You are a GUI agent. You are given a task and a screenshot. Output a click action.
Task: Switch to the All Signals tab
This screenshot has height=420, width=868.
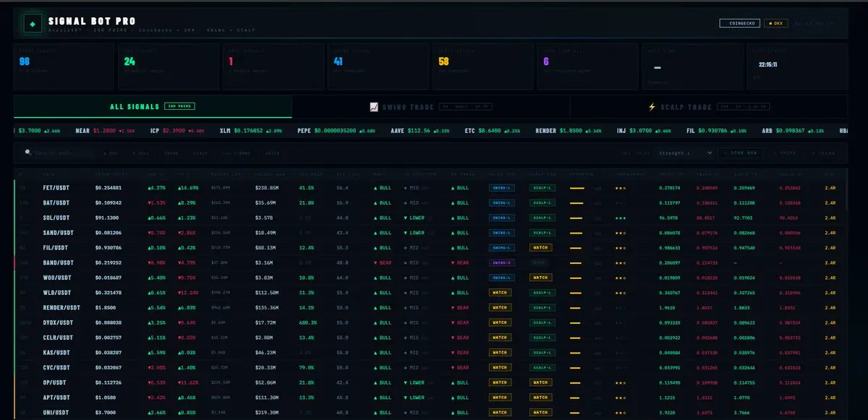pyautogui.click(x=153, y=107)
